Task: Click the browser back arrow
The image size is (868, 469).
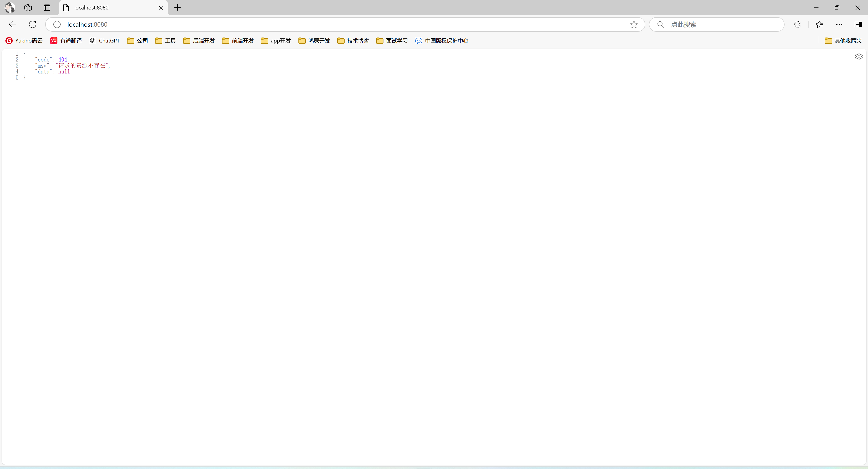Action: click(12, 24)
